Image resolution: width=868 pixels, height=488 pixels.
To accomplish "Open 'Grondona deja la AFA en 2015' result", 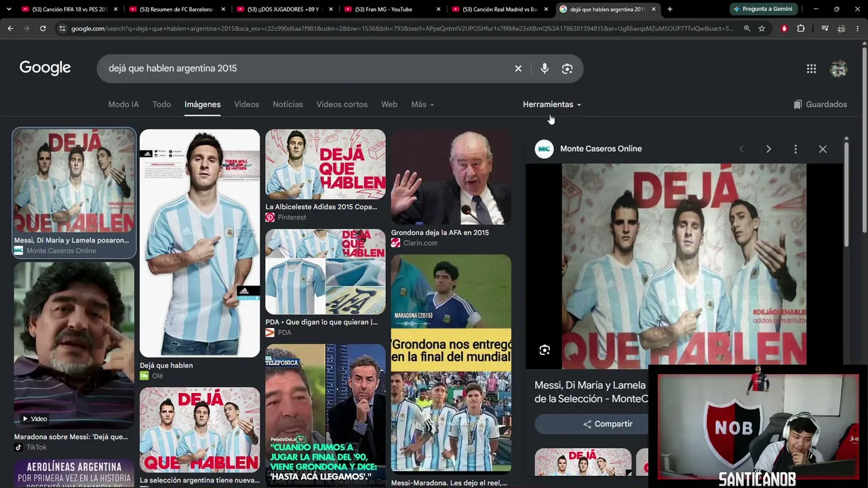I will coord(439,232).
